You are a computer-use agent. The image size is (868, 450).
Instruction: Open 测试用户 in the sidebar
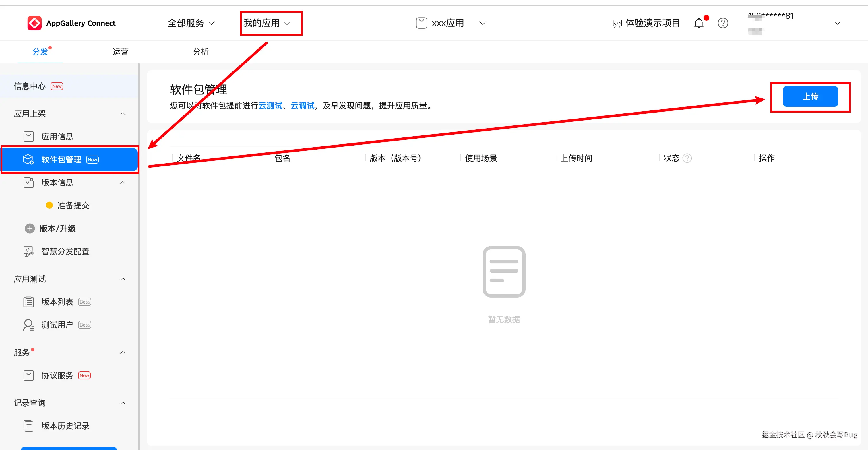[57, 325]
